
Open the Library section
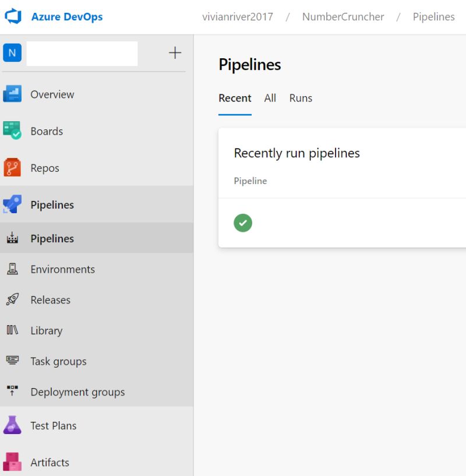pyautogui.click(x=13, y=330)
